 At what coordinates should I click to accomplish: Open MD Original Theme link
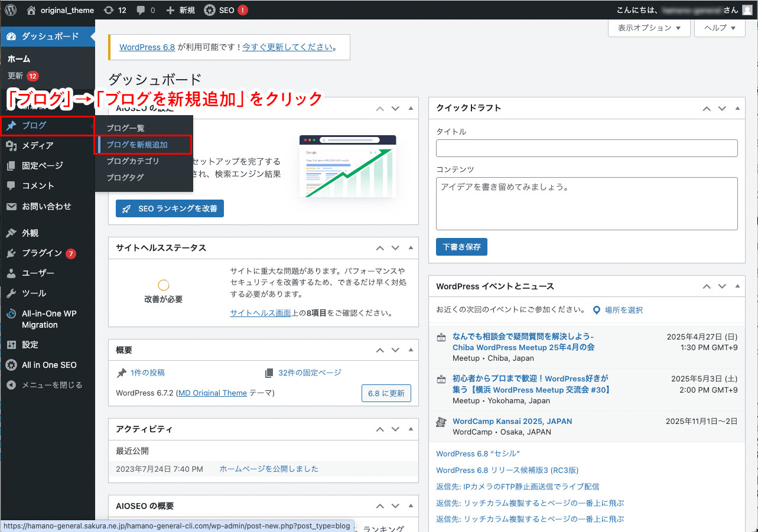click(x=213, y=393)
